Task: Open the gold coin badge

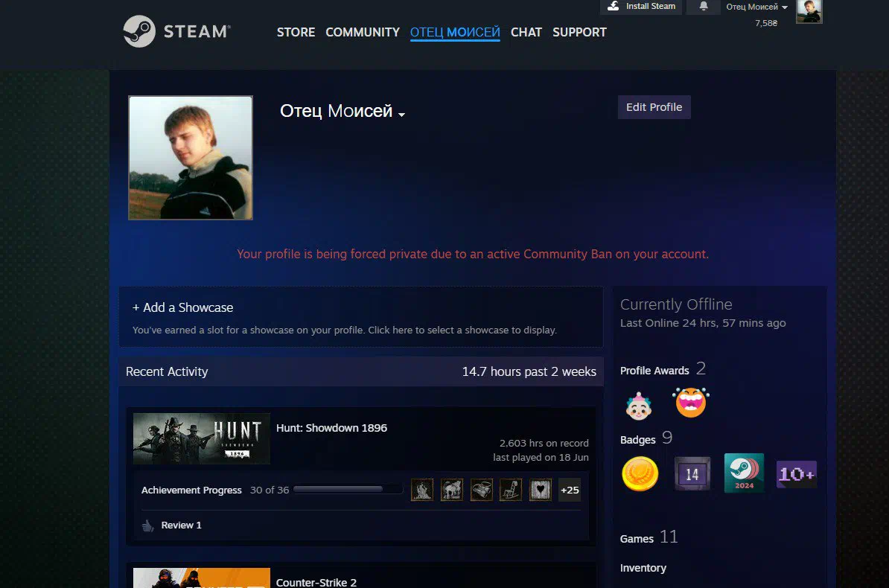Action: pos(640,473)
